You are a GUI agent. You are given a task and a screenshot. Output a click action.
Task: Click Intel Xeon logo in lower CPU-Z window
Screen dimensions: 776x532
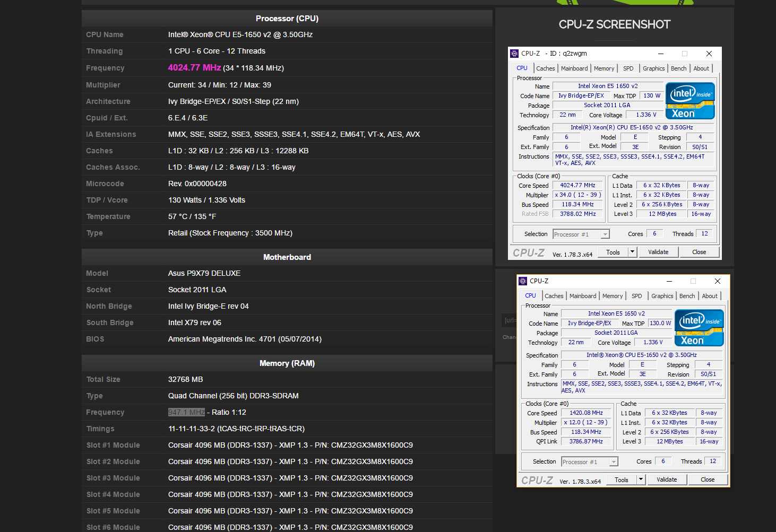click(699, 328)
